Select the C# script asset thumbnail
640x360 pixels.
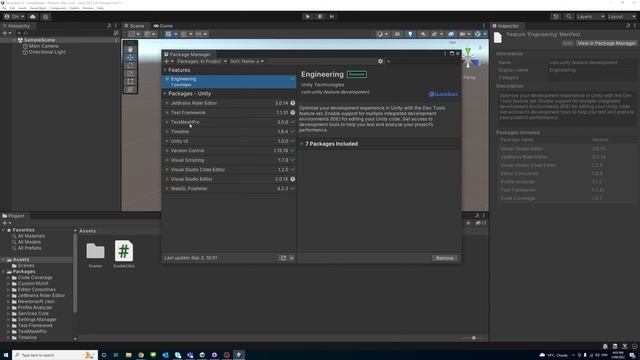(124, 251)
